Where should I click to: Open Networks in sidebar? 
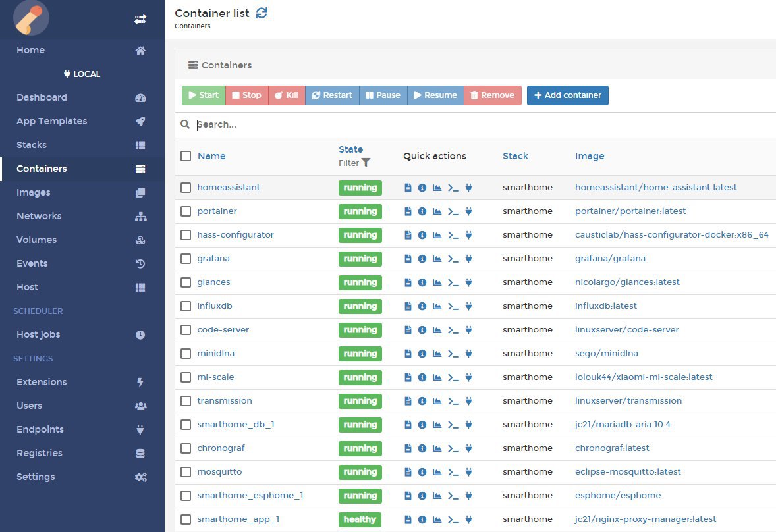82,217
